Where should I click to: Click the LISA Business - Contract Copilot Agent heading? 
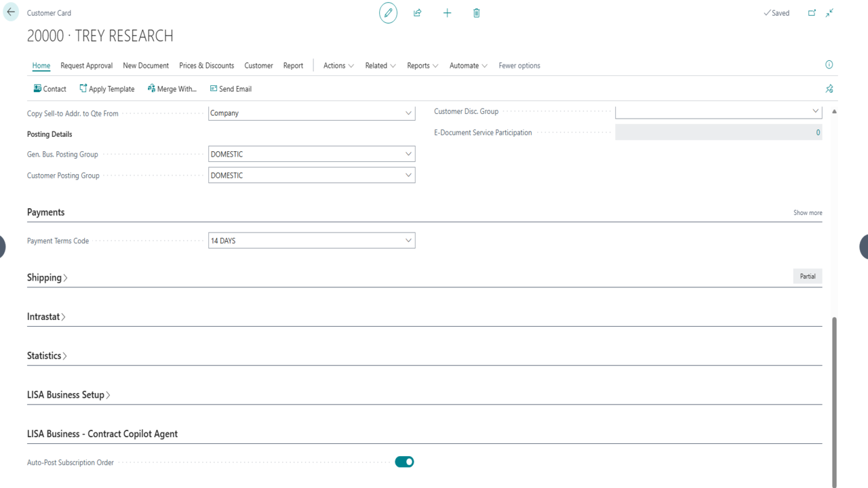click(x=102, y=434)
